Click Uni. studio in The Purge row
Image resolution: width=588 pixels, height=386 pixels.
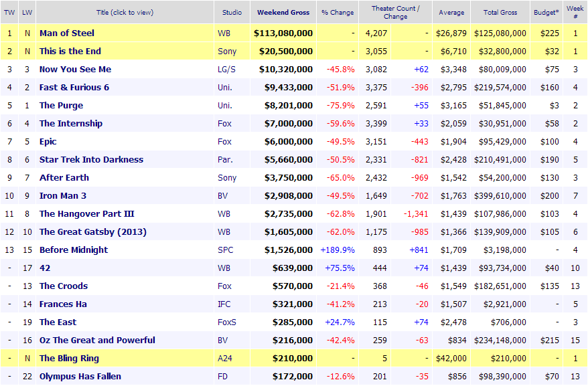pos(224,106)
